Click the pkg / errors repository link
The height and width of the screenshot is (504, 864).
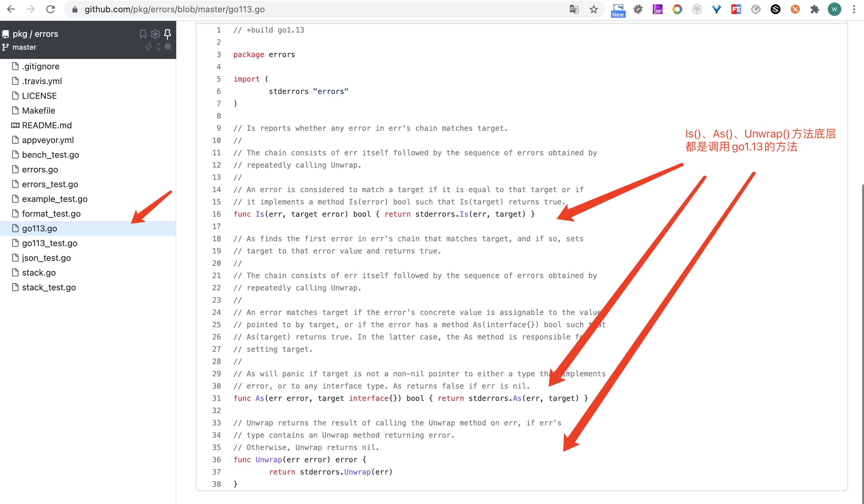pos(35,34)
